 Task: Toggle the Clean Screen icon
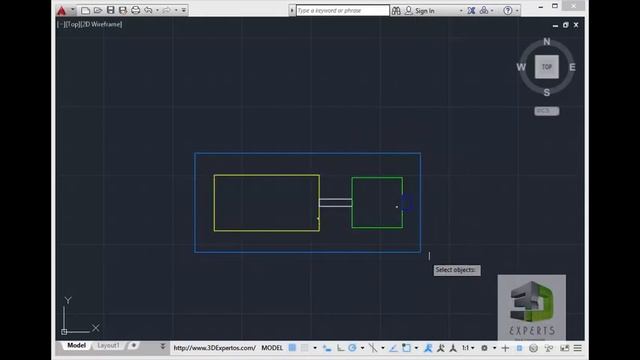coord(564,348)
